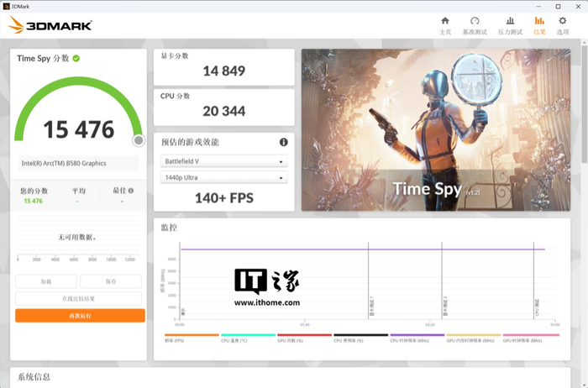The width and height of the screenshot is (588, 388).
Task: Click the orange 再次运行 run again button
Action: [x=80, y=316]
